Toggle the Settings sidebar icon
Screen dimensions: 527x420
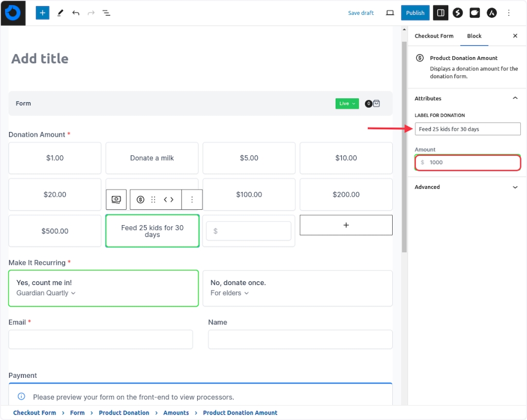440,13
